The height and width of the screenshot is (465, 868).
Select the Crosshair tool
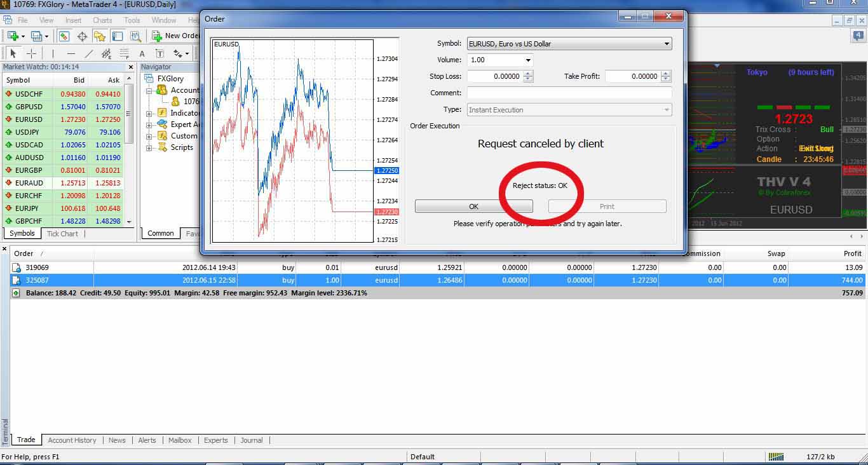click(x=31, y=53)
